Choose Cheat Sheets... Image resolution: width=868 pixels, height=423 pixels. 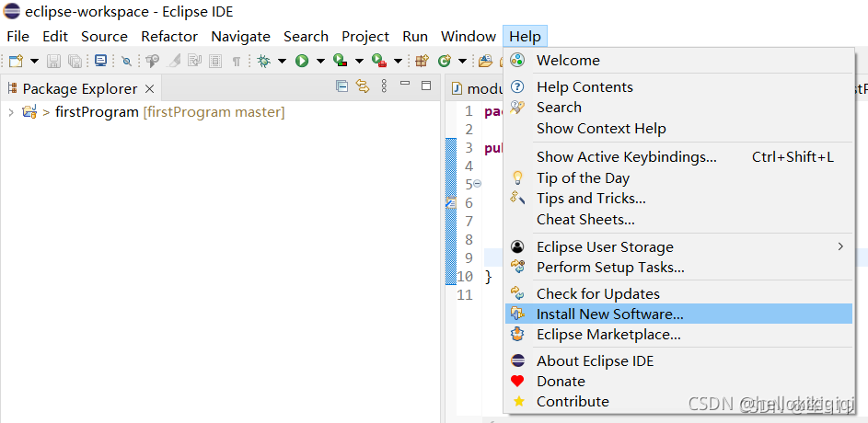click(x=678, y=220)
